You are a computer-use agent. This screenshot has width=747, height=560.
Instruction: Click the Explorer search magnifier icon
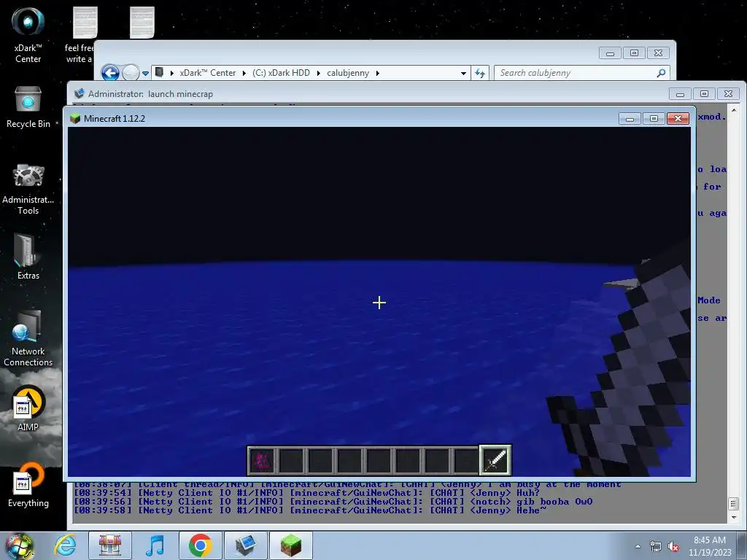point(661,73)
